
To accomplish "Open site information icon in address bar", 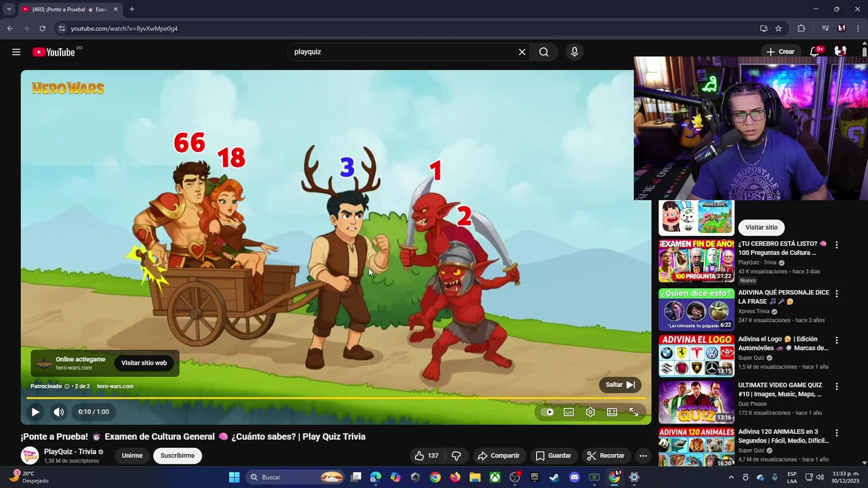I will (62, 28).
